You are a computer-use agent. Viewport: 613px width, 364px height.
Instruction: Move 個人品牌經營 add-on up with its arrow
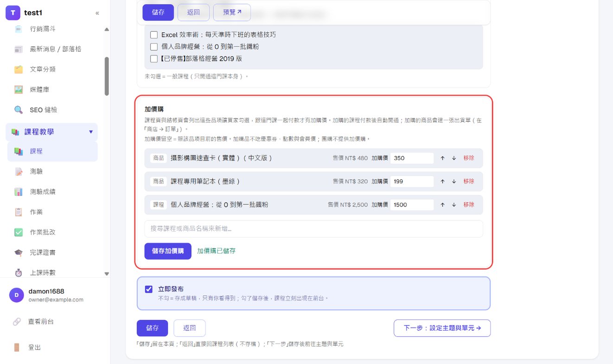coord(443,205)
